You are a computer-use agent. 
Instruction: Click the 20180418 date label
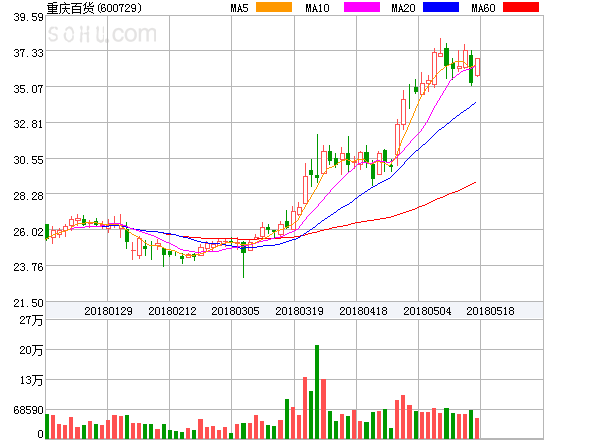coord(363,311)
